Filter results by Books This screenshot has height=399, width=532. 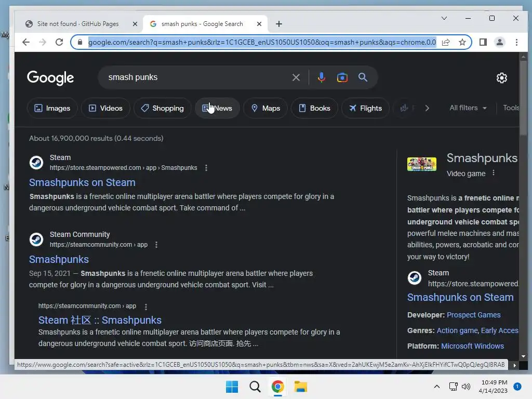314,108
